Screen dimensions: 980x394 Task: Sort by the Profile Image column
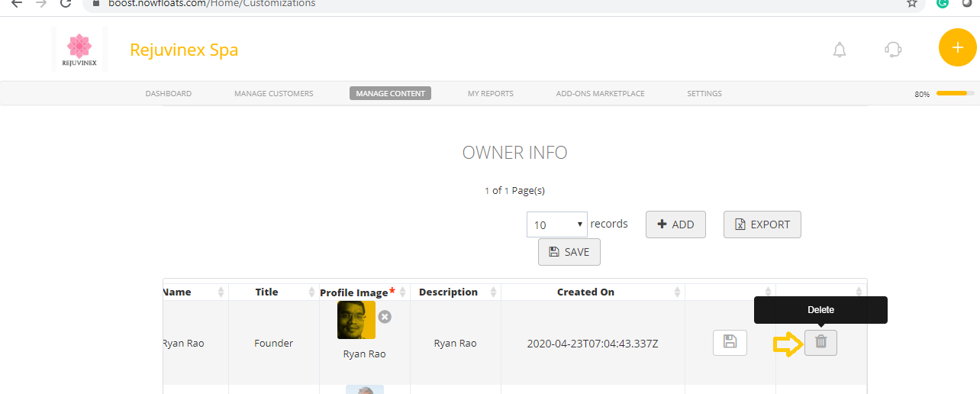pyautogui.click(x=365, y=292)
